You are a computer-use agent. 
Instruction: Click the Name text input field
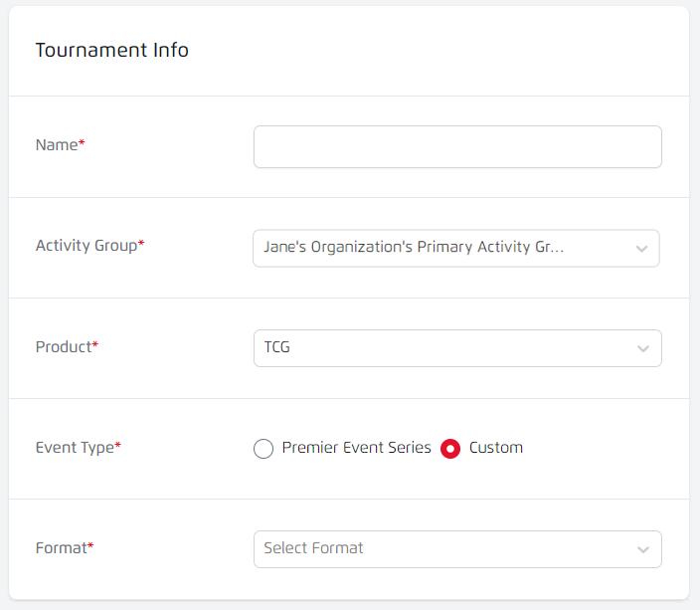pyautogui.click(x=457, y=147)
